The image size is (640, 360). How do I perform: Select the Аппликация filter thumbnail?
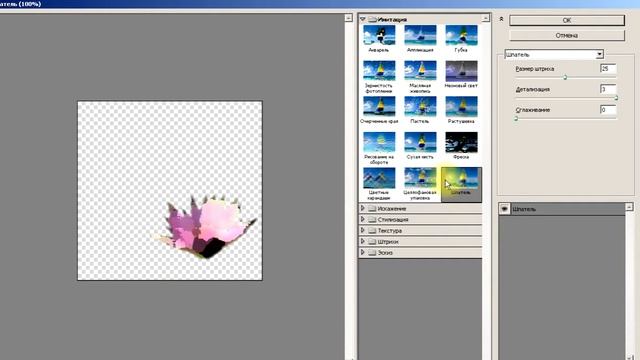(x=420, y=36)
